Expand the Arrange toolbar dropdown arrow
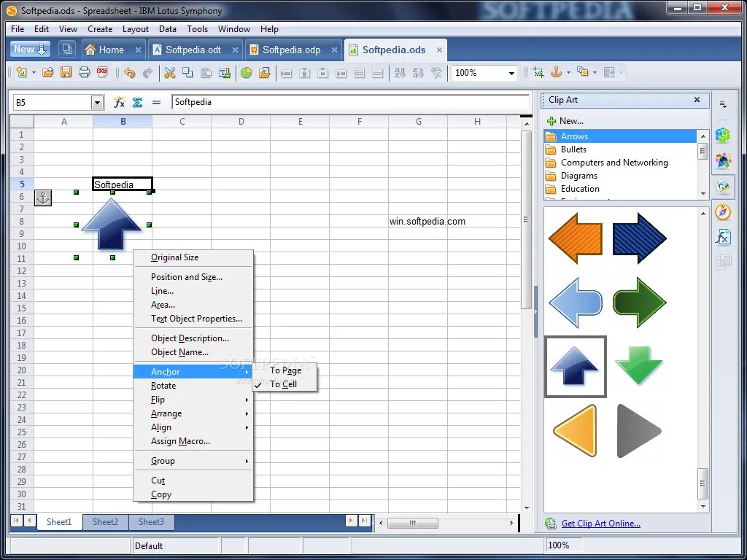The width and height of the screenshot is (747, 560). click(595, 72)
